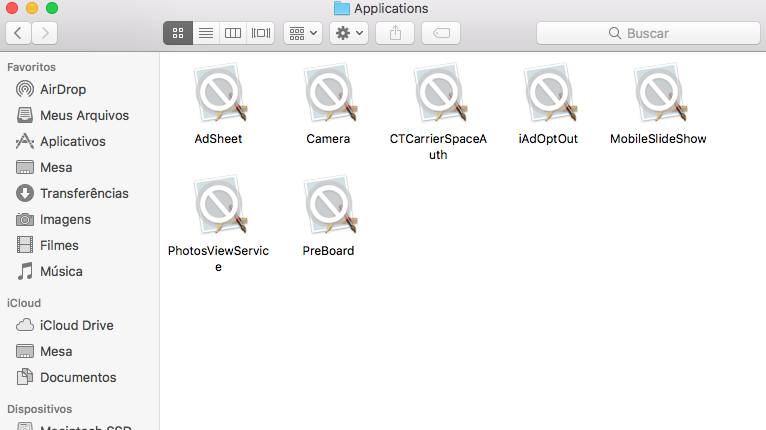Go back with the left arrow button

(19, 33)
